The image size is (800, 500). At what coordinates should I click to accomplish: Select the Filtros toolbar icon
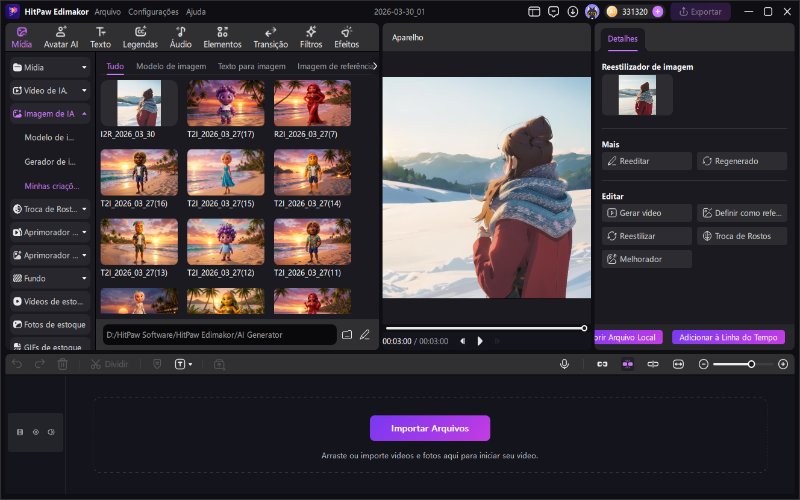point(311,37)
